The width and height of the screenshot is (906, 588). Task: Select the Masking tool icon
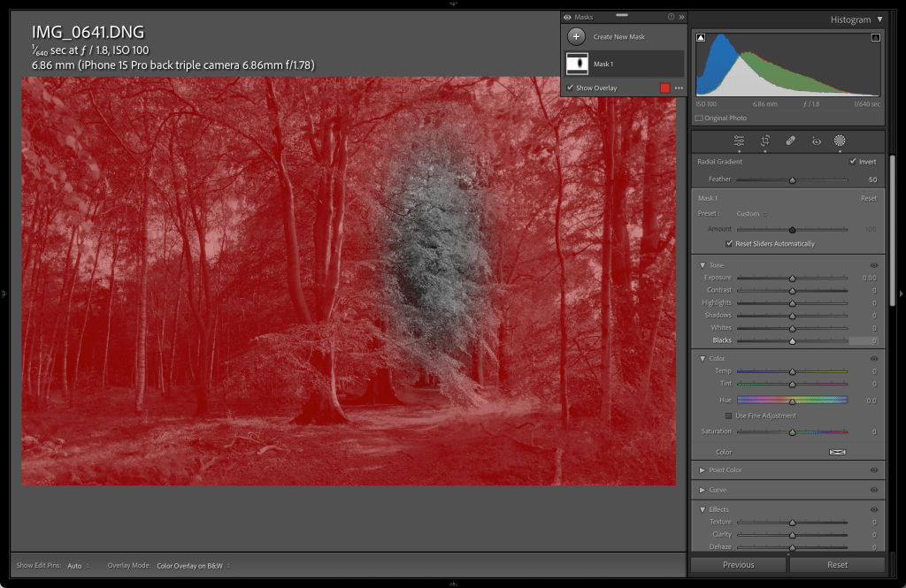pyautogui.click(x=840, y=141)
